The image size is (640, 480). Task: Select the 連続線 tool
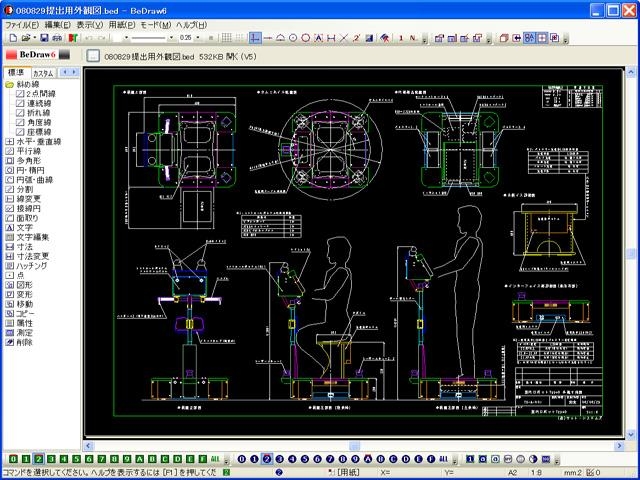click(33, 103)
